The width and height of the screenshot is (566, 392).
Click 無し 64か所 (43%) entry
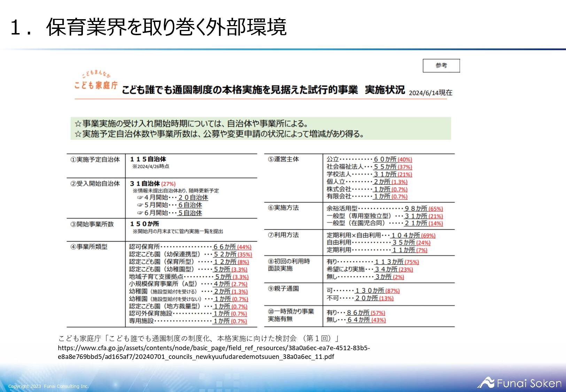click(356, 320)
